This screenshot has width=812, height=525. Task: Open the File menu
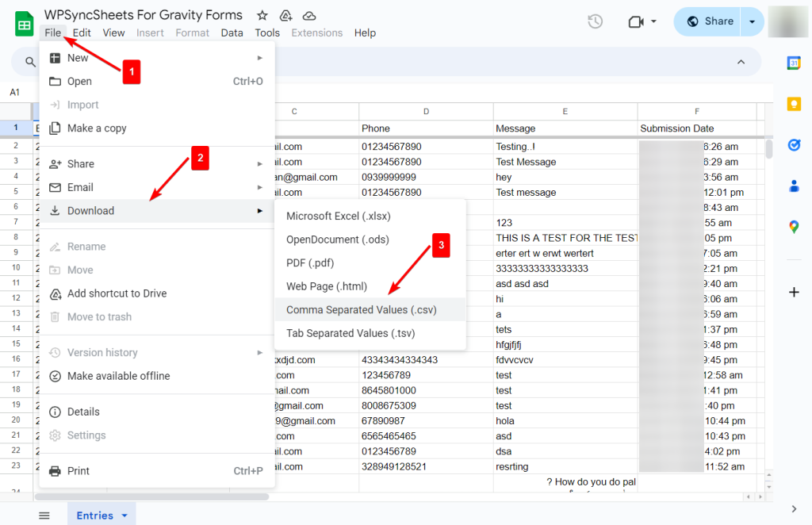[53, 33]
